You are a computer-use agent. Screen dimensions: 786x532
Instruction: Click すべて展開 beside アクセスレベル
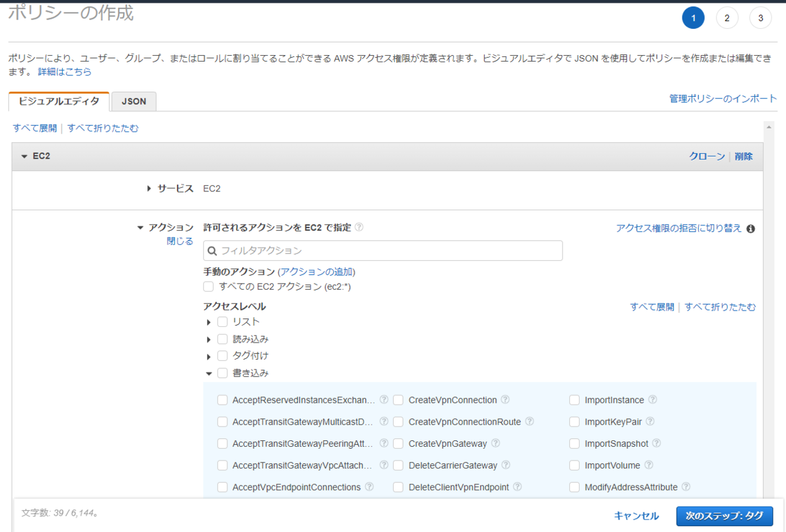click(652, 307)
